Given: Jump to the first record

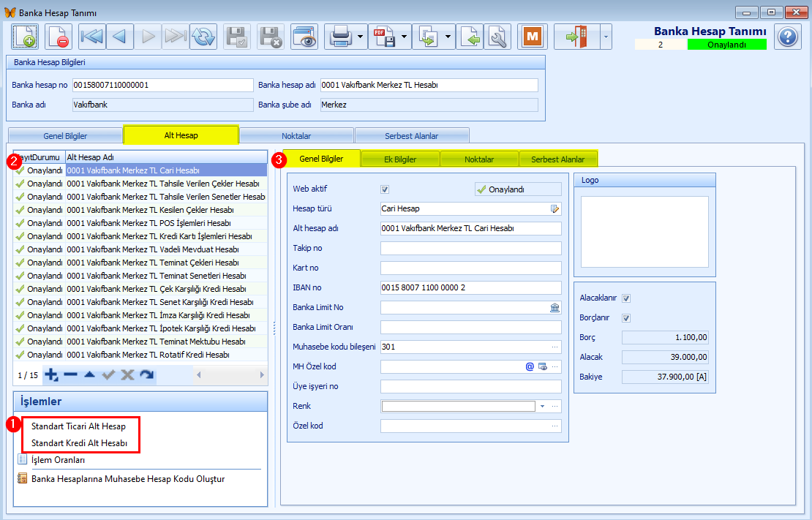Looking at the screenshot, I should (92, 37).
